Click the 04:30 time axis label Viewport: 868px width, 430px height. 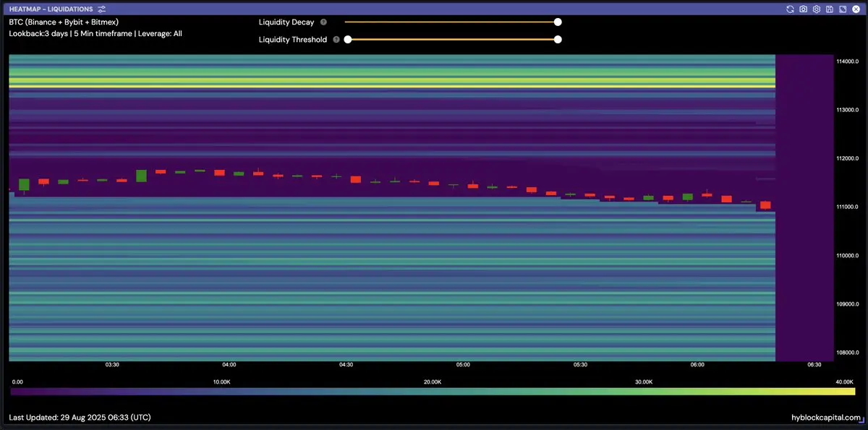(346, 365)
